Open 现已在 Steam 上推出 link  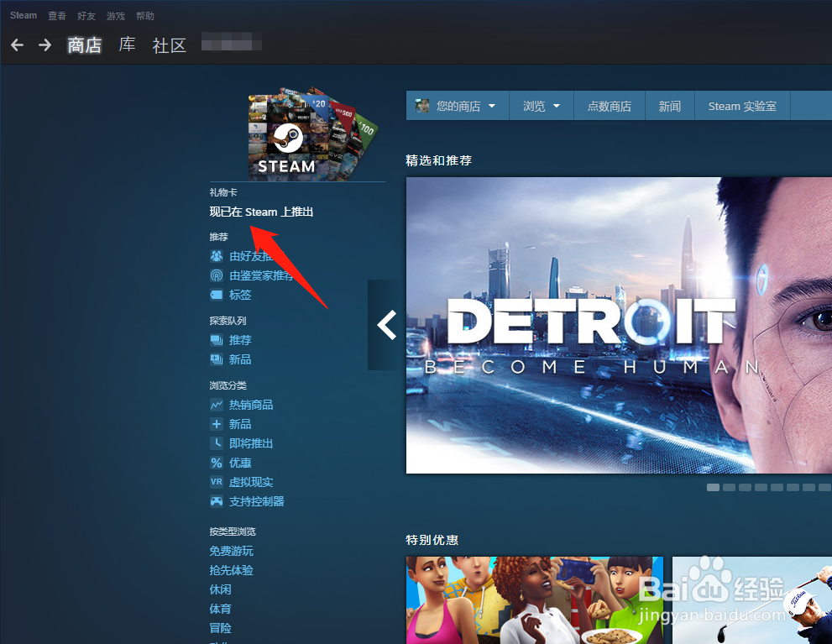[x=261, y=212]
